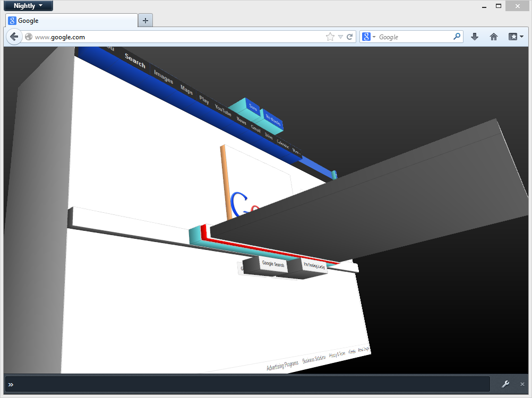The width and height of the screenshot is (532, 398).
Task: Reload the current page
Action: pos(350,37)
